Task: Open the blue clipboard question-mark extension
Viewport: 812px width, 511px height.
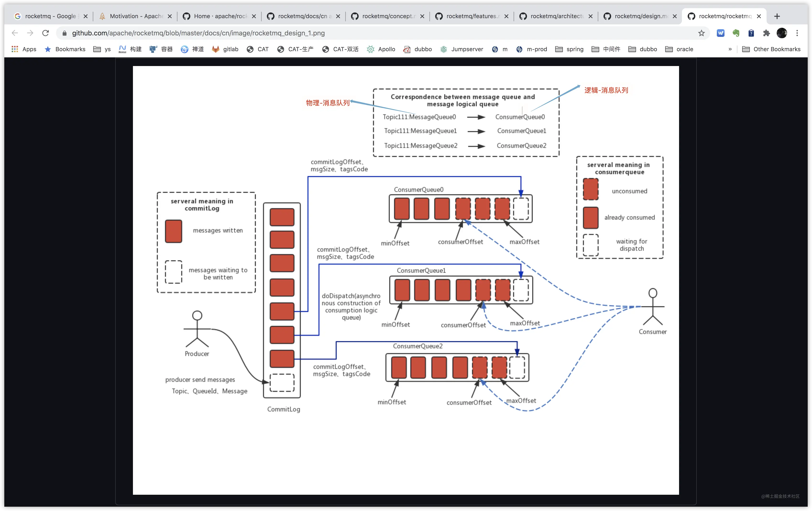Action: point(751,33)
